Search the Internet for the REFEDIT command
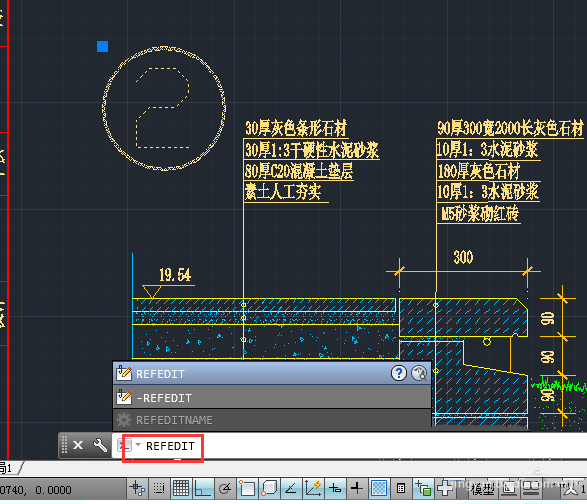The width and height of the screenshot is (587, 504). tap(419, 373)
